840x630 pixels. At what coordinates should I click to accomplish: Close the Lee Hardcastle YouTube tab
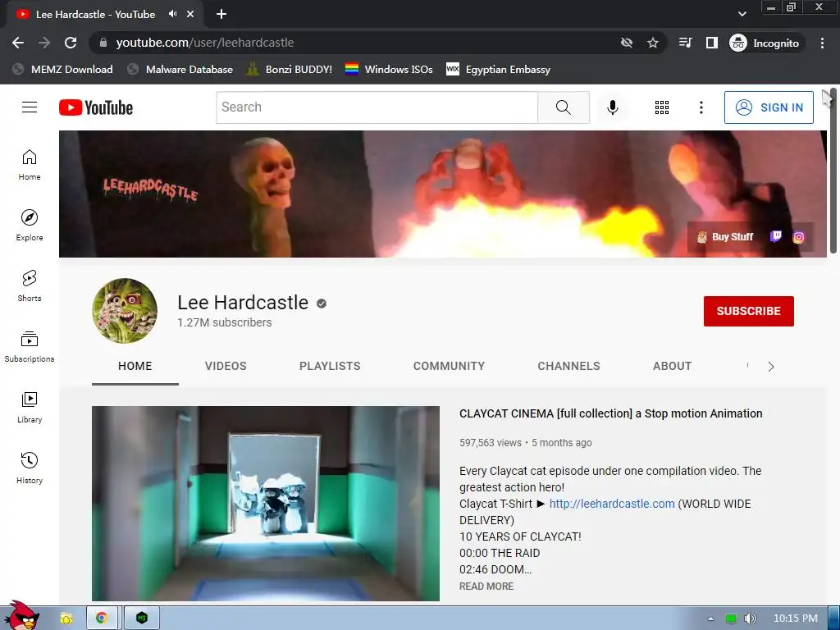pyautogui.click(x=190, y=14)
